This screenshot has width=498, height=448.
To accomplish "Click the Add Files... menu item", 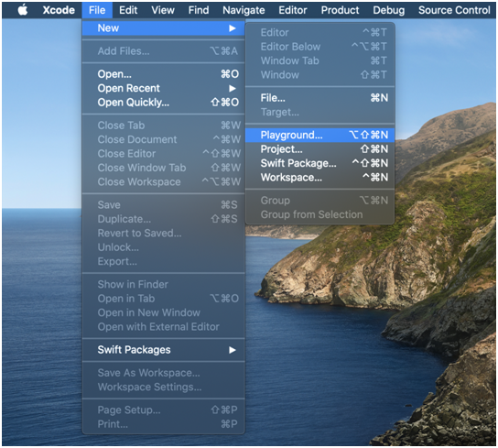I will click(x=163, y=51).
